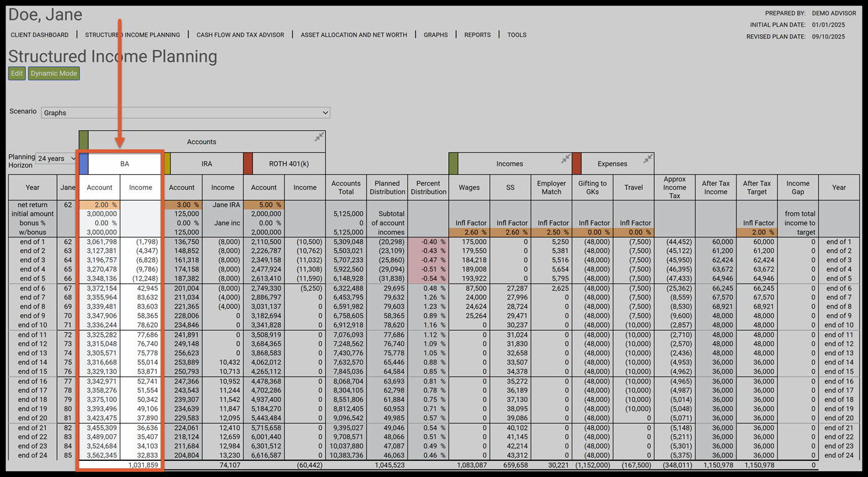Click the Employer Match 2.50 % inflation factor
This screenshot has width=868, height=477.
pyautogui.click(x=551, y=232)
